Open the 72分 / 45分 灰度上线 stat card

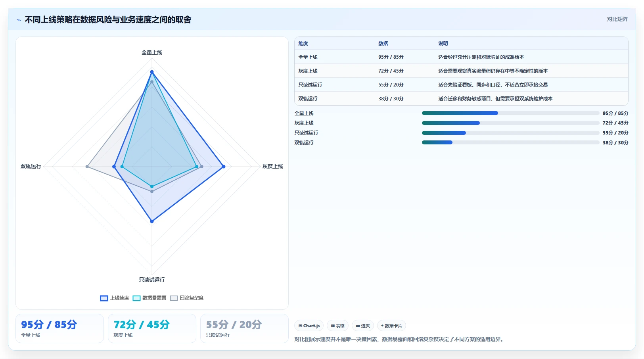(152, 328)
